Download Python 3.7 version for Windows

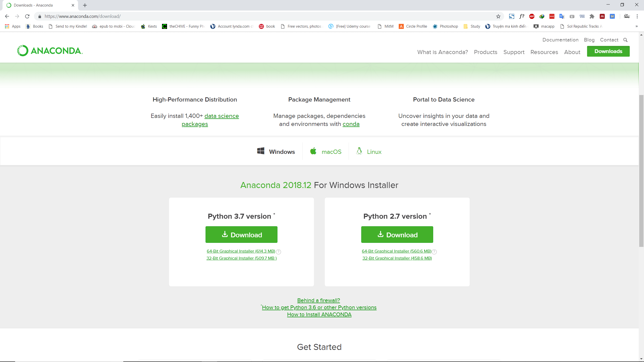(x=242, y=234)
